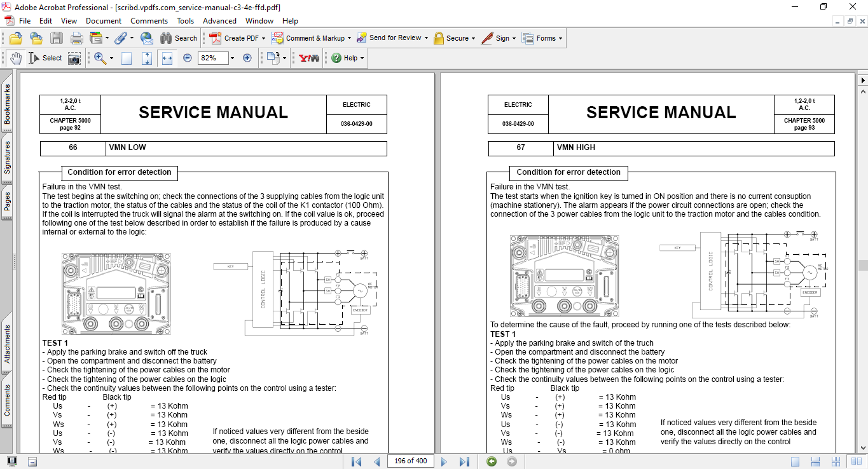This screenshot has width=868, height=469.
Task: Expand Create PDF dropdown
Action: [263, 38]
